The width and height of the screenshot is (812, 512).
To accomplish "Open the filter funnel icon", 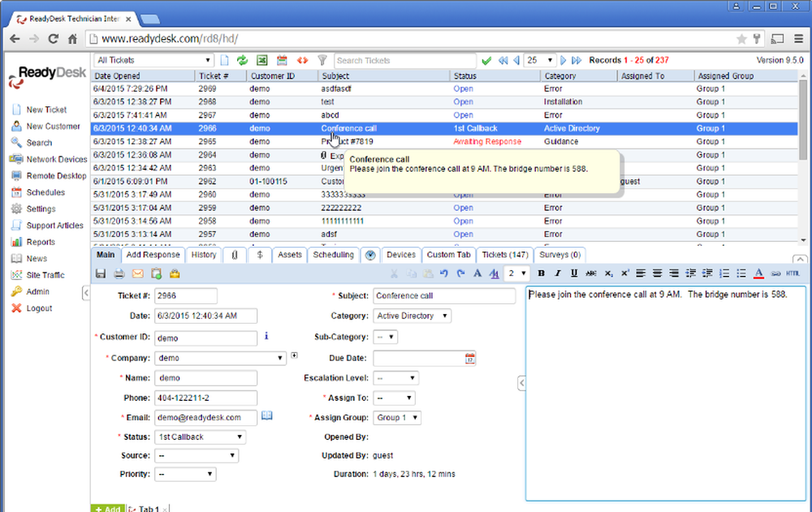I will tap(322, 61).
